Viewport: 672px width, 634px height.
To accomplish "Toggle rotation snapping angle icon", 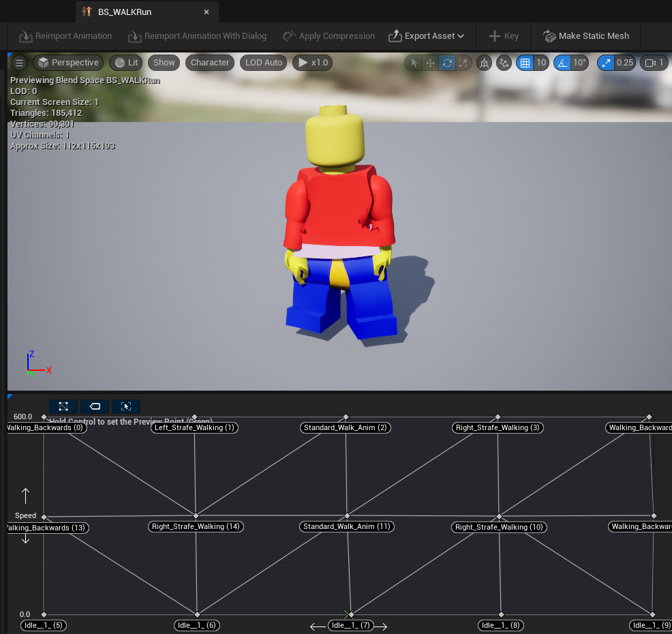I will (x=562, y=63).
